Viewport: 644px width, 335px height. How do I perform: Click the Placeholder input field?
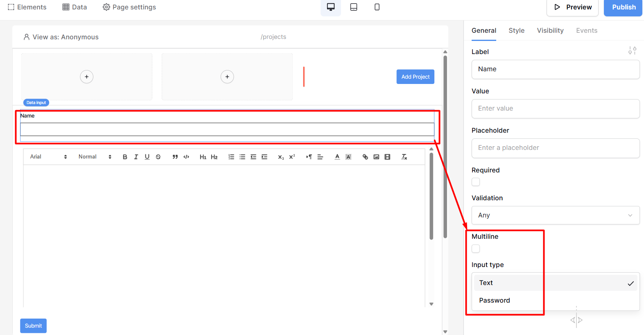coord(555,148)
